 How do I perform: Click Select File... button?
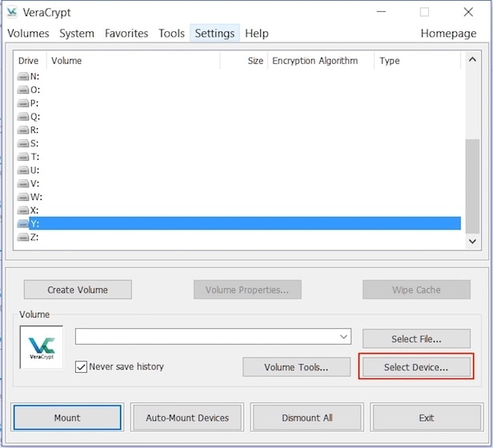click(417, 338)
